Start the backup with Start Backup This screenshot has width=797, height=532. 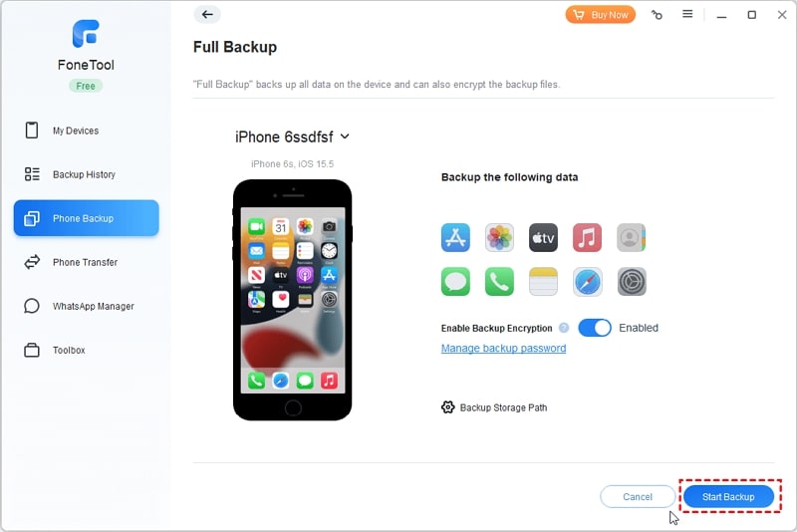[x=728, y=496]
